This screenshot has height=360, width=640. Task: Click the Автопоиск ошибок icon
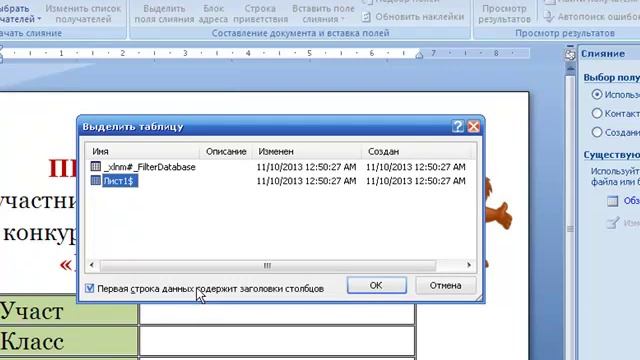pyautogui.click(x=549, y=17)
